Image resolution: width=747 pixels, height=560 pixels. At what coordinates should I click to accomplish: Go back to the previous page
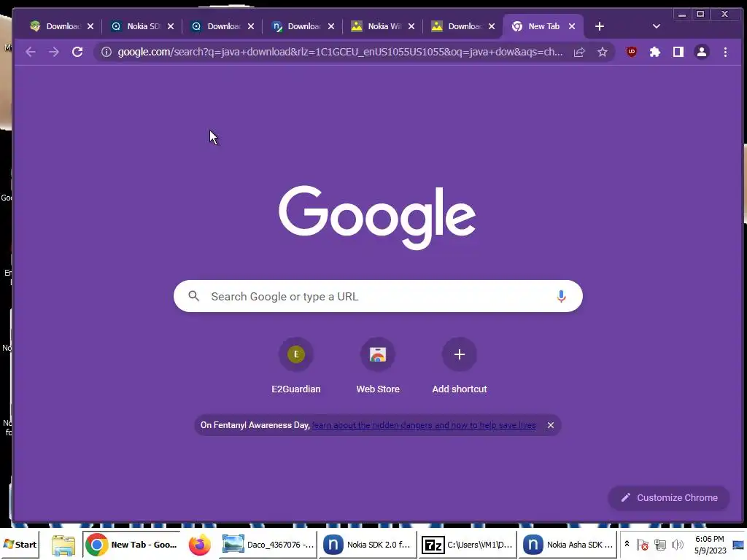(x=31, y=52)
